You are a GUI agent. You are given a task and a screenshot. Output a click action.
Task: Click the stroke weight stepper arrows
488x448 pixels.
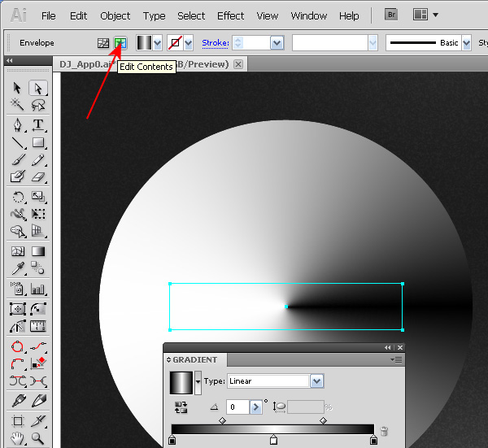coord(238,42)
